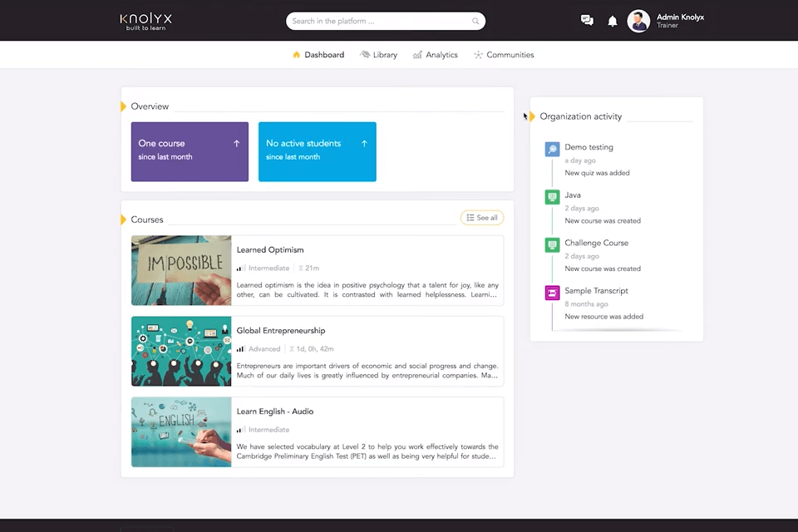Click the a day ago timestamp

(x=580, y=160)
